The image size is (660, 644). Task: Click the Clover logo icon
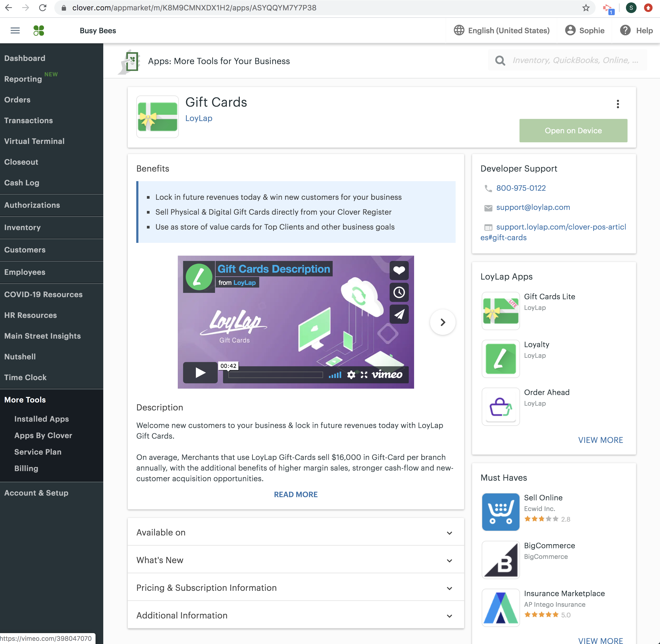(39, 31)
